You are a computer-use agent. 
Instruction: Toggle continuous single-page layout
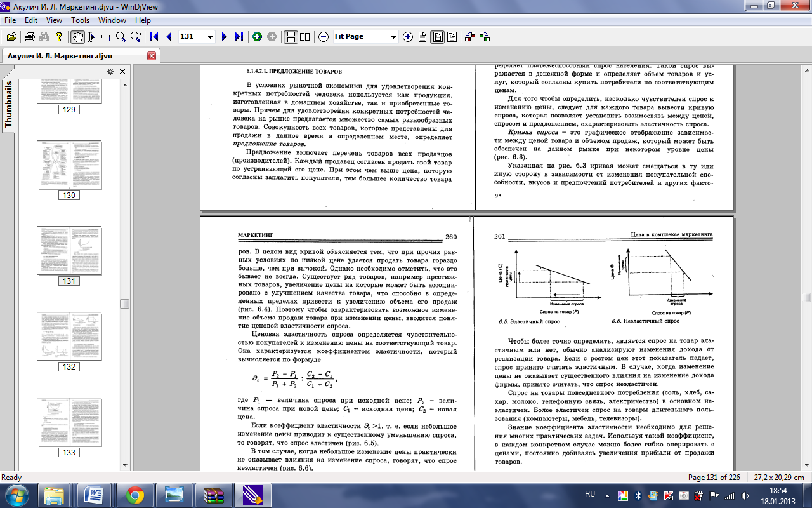tap(291, 37)
